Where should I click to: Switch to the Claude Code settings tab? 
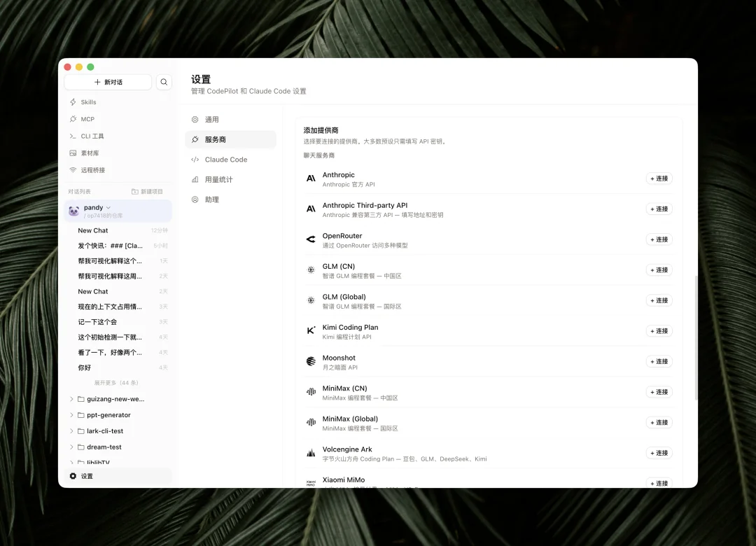tap(225, 159)
